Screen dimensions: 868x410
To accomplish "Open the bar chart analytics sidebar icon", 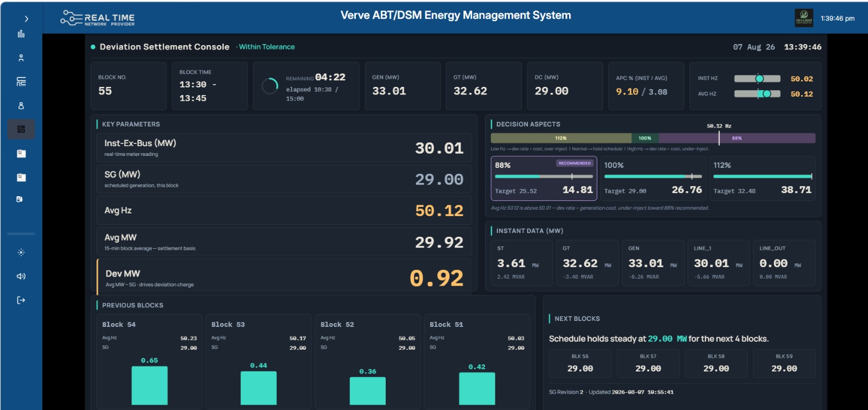I will click(x=21, y=34).
